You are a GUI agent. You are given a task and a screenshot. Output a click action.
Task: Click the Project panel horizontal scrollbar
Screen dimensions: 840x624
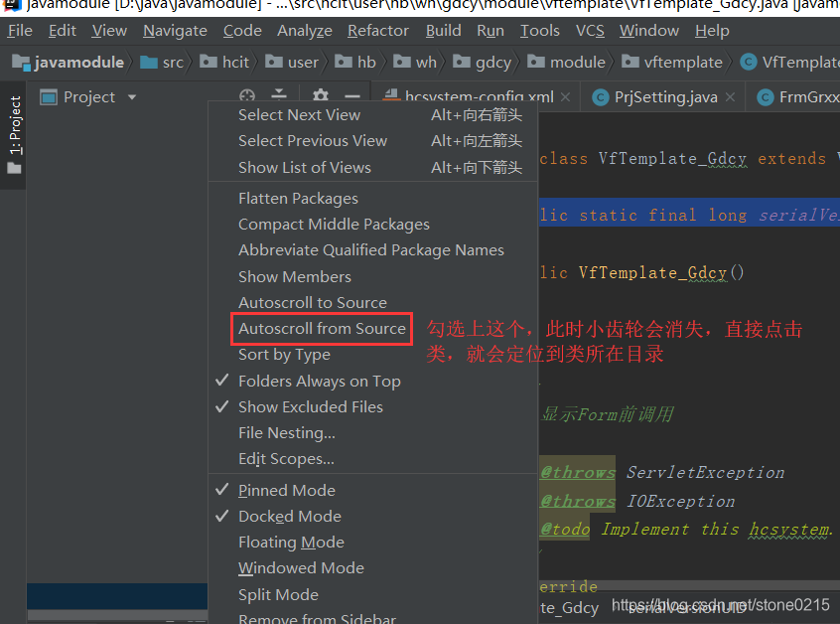coord(117,615)
